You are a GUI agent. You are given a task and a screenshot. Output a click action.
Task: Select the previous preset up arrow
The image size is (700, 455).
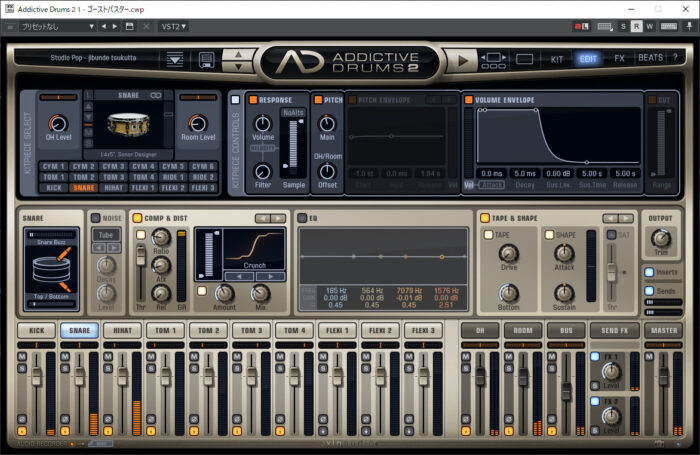tap(238, 54)
